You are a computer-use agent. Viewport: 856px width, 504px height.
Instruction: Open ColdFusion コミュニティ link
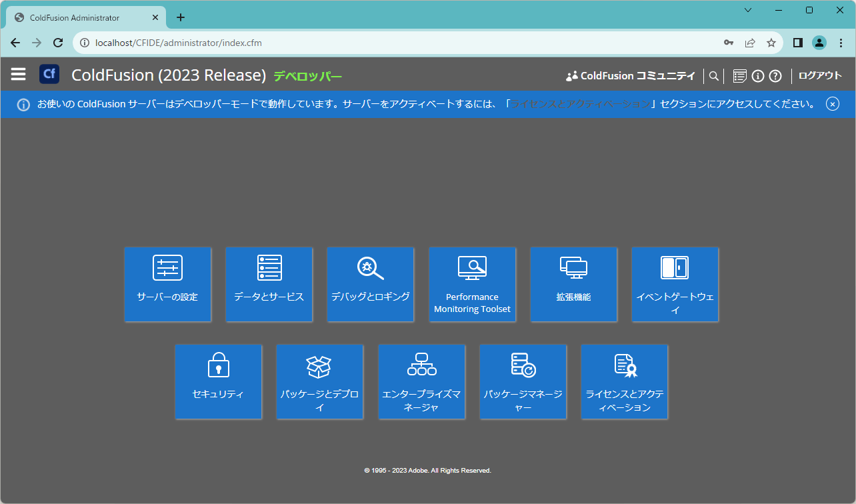point(630,76)
